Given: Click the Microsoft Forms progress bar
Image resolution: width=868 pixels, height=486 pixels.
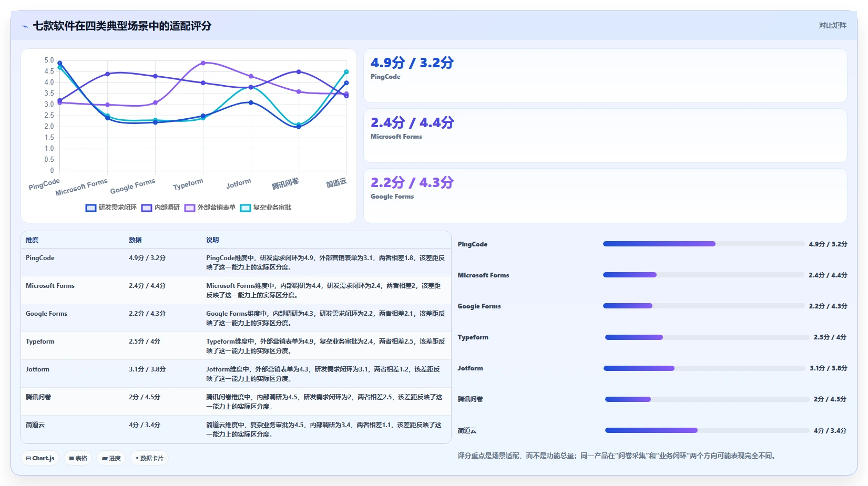Looking at the screenshot, I should tap(704, 275).
